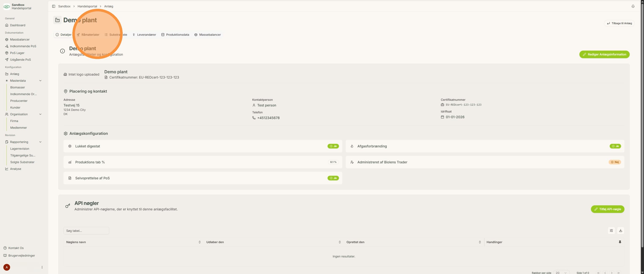Sort by Oprettet den column
This screenshot has height=274, width=644.
tap(479, 242)
